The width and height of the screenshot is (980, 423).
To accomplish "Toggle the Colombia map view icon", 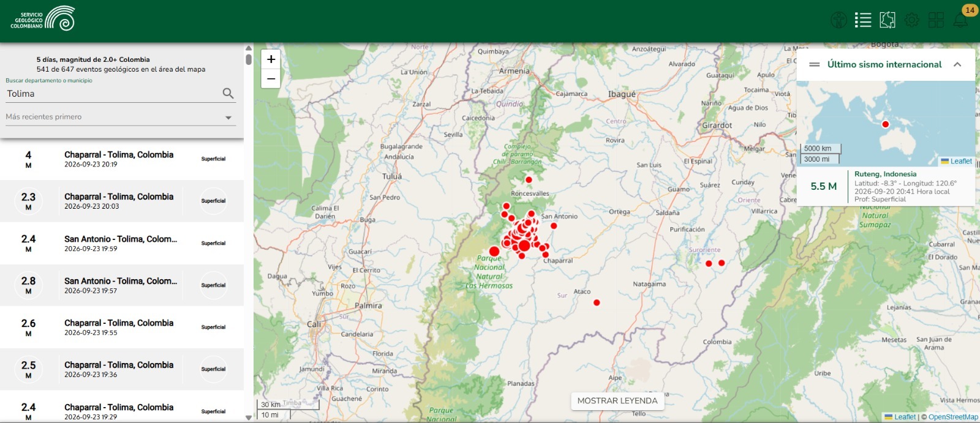I will tap(888, 20).
